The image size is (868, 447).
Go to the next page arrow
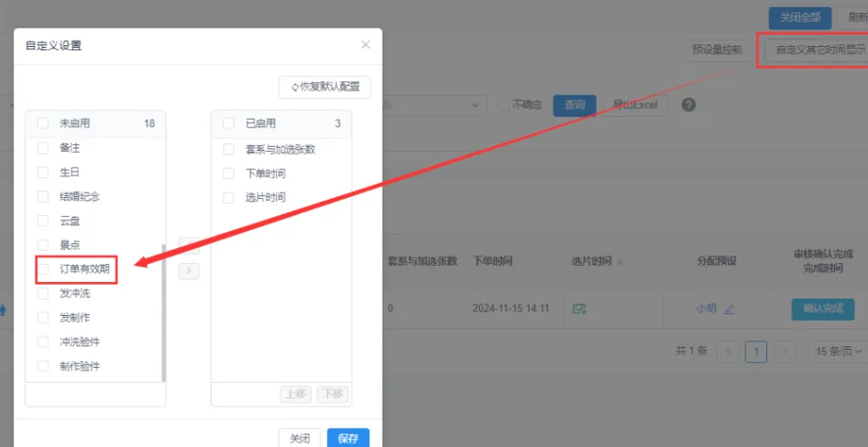tap(785, 352)
